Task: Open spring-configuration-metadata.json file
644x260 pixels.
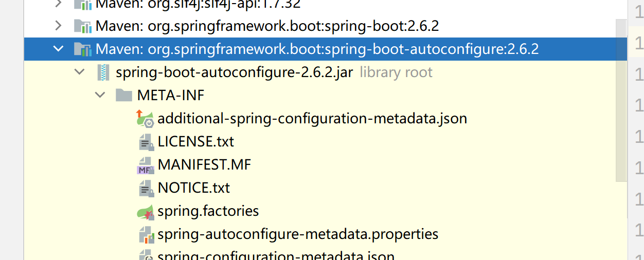Action: click(276, 255)
